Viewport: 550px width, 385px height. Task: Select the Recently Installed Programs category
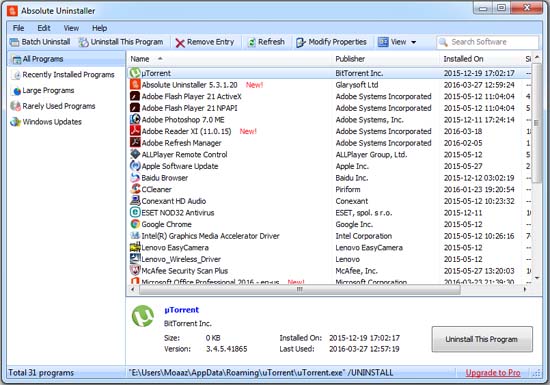(68, 75)
